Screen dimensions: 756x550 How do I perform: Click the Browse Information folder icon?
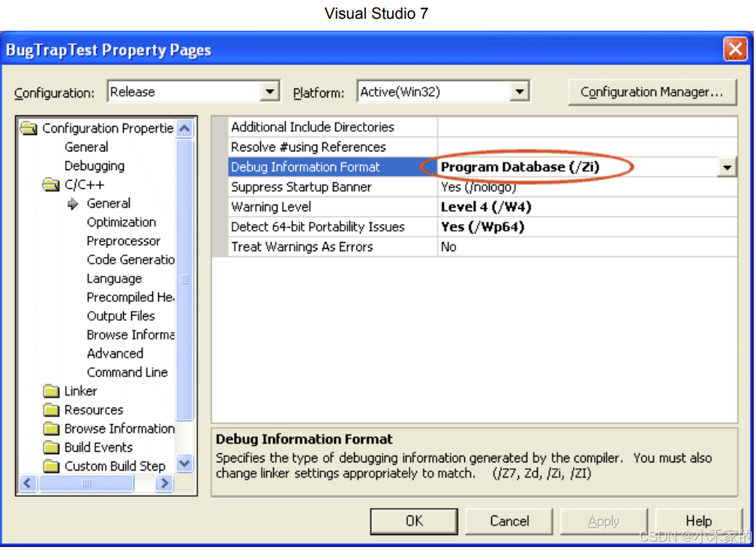51,428
